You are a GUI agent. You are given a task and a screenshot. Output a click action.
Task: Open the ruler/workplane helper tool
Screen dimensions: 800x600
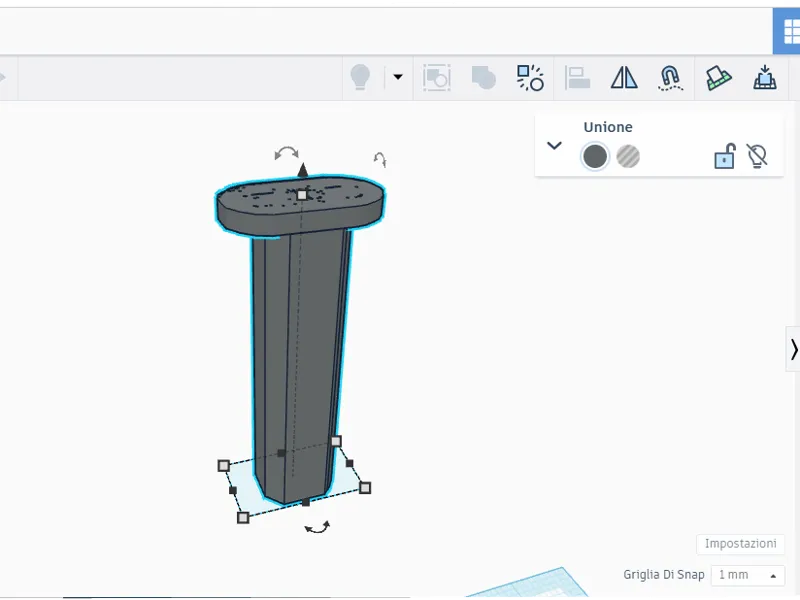click(x=718, y=78)
